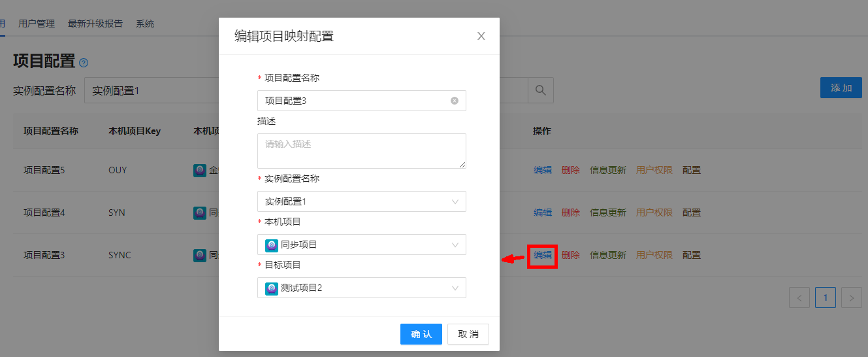
Task: Open the 目标项目 dropdown
Action: coord(455,288)
